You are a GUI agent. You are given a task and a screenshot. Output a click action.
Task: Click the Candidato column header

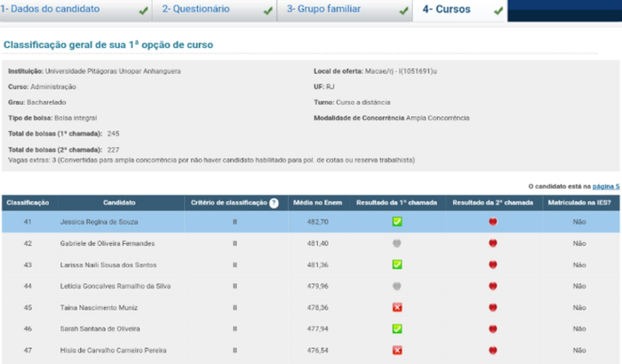click(118, 203)
